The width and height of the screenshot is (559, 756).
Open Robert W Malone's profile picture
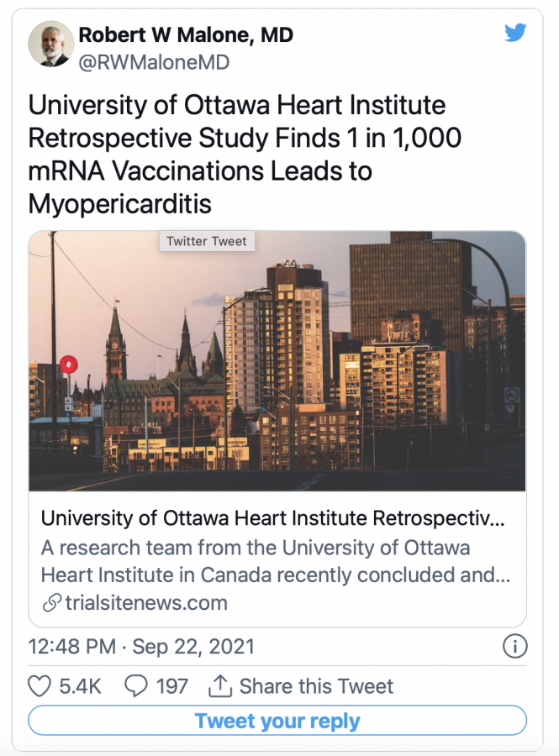point(50,43)
